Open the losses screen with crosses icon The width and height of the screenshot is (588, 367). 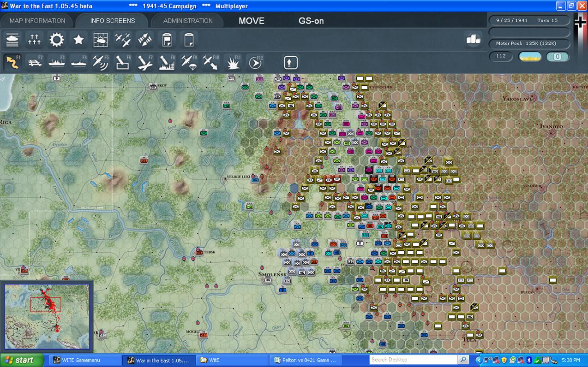tap(35, 40)
